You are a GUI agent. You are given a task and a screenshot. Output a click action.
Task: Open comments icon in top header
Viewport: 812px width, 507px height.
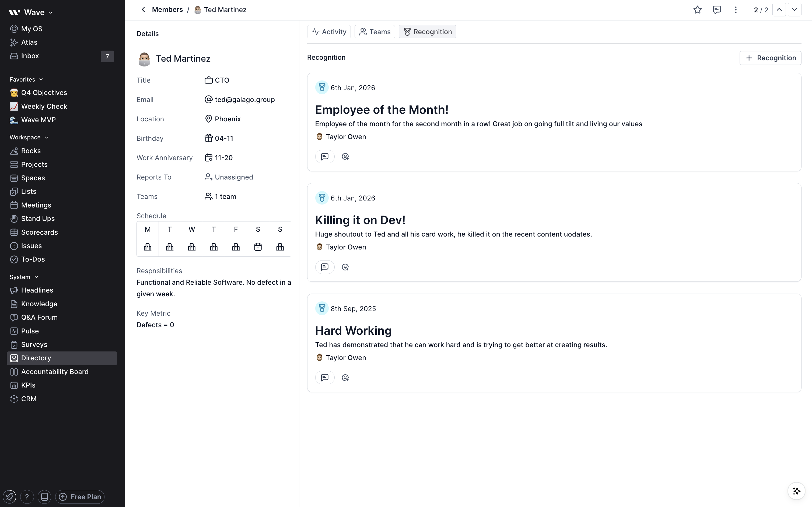point(716,10)
